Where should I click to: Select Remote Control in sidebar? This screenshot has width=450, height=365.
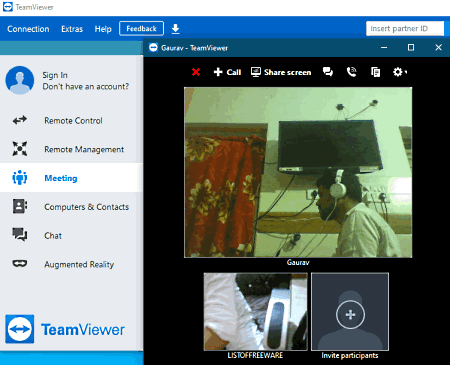pos(71,120)
